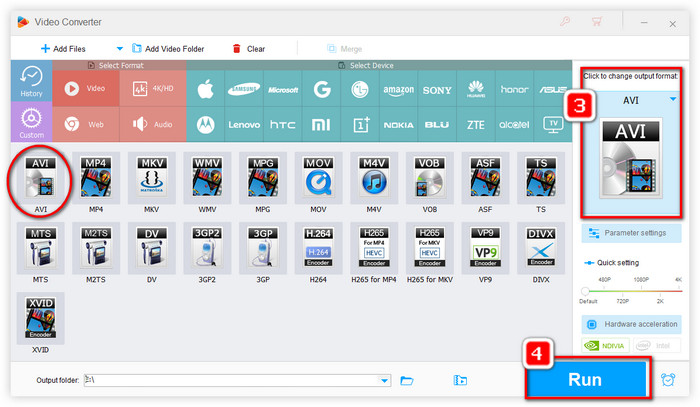Click the alarm clock scheduler icon

coord(668,379)
